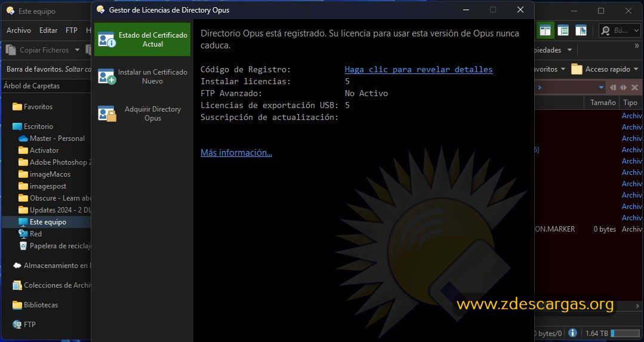This screenshot has width=644, height=342.
Task: Click the OneDrive cloud icon beside Master - Personal
Action: 23,138
